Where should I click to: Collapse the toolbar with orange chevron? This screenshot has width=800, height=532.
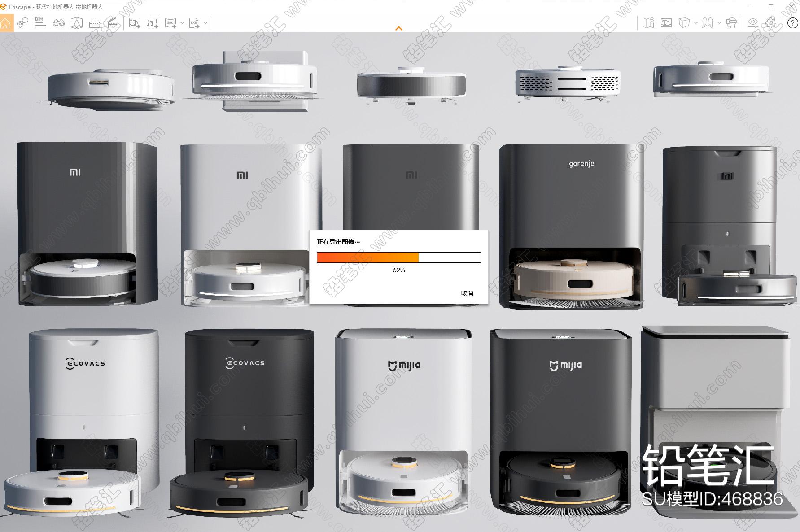pyautogui.click(x=398, y=28)
